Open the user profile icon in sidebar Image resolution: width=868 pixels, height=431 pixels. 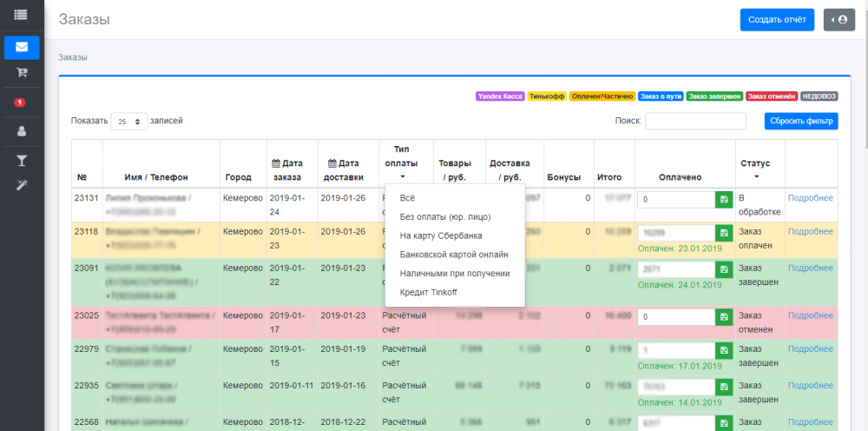pos(21,132)
